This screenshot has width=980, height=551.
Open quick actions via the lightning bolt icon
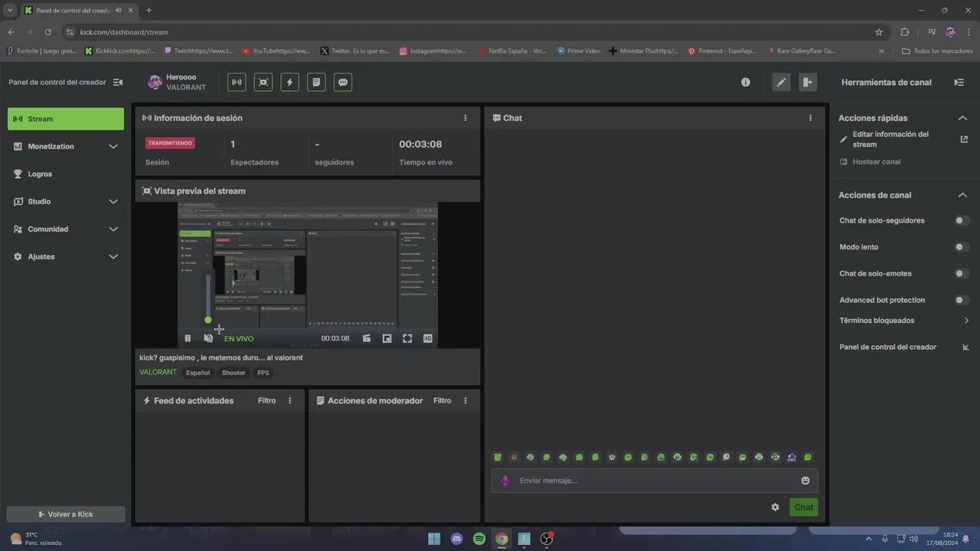(x=289, y=82)
